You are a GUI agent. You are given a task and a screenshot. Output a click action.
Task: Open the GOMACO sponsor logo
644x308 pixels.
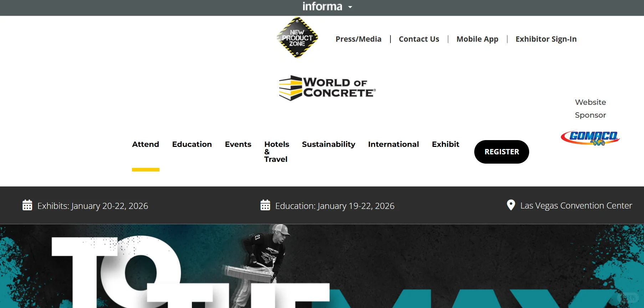[591, 138]
